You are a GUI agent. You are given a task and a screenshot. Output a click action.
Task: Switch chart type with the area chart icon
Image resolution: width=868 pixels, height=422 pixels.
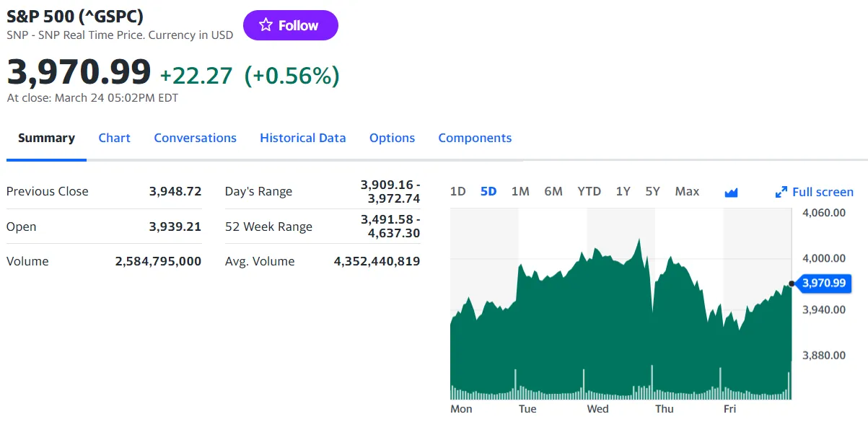point(731,192)
